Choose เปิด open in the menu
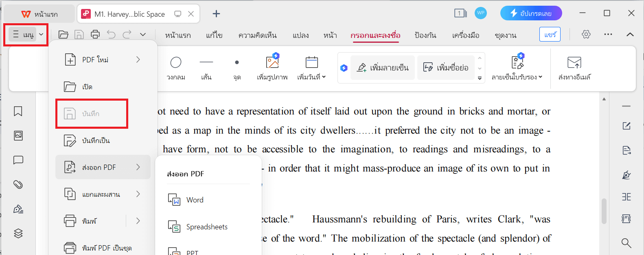This screenshot has width=644, height=255. click(103, 87)
